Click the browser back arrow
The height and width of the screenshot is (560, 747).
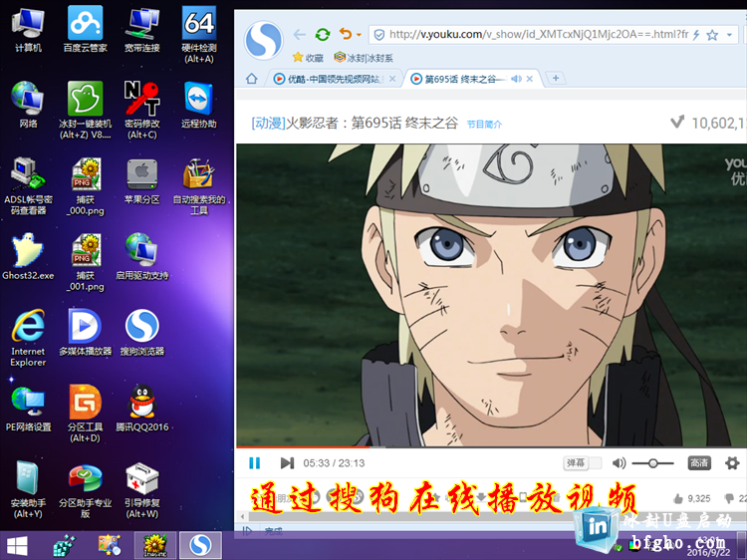tap(299, 34)
